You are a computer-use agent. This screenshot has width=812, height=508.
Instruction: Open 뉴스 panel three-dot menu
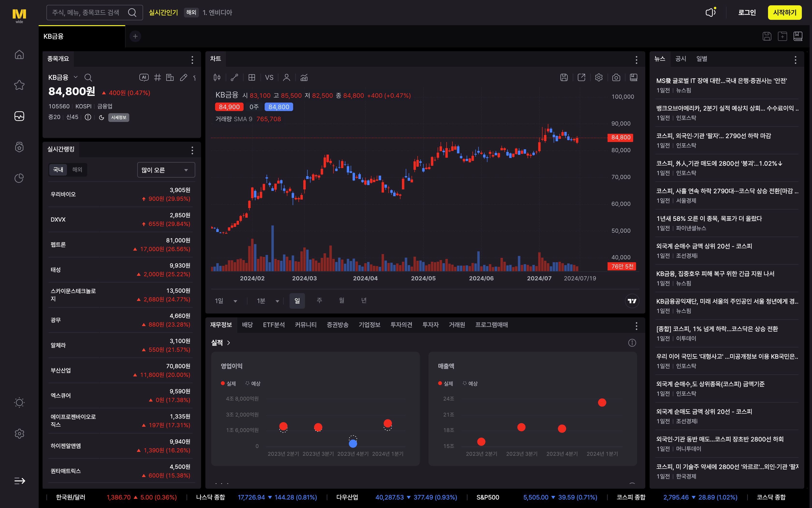[x=796, y=60]
